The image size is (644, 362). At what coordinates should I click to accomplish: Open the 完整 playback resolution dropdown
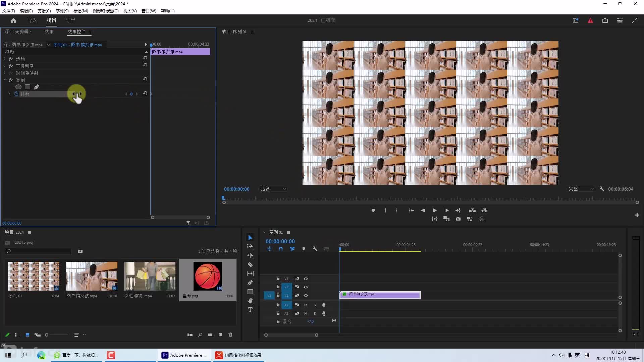(581, 189)
